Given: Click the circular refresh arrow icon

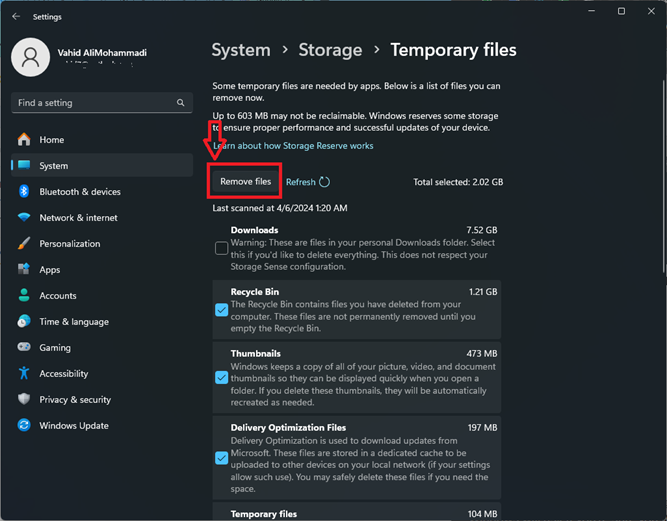Looking at the screenshot, I should tap(324, 182).
